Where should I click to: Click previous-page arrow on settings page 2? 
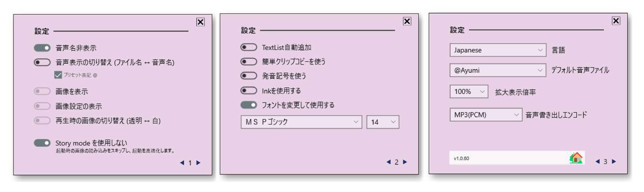389,162
